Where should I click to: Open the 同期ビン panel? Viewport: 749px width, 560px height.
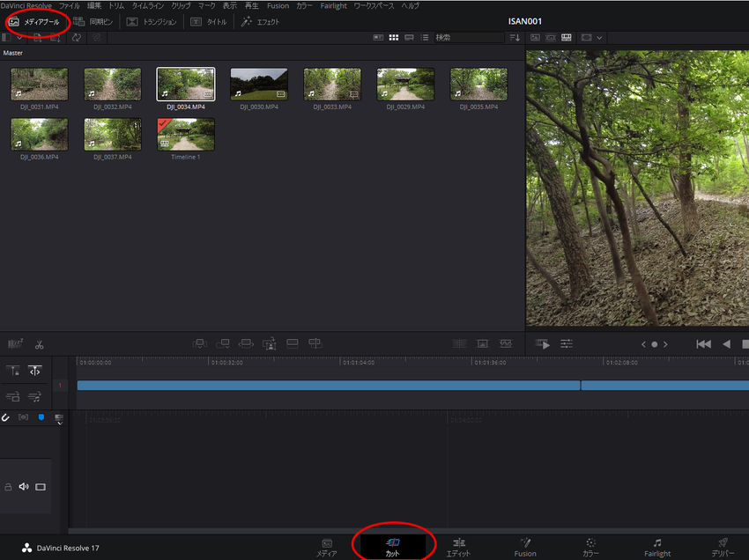tap(93, 22)
